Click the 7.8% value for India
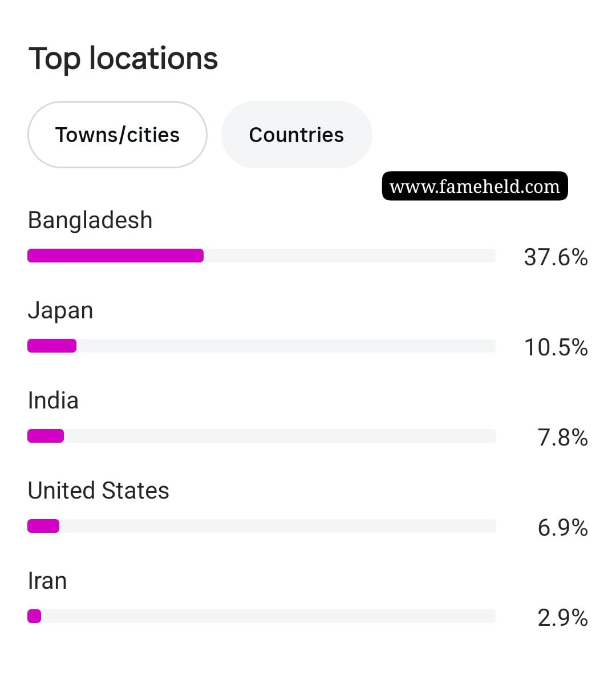 [562, 438]
